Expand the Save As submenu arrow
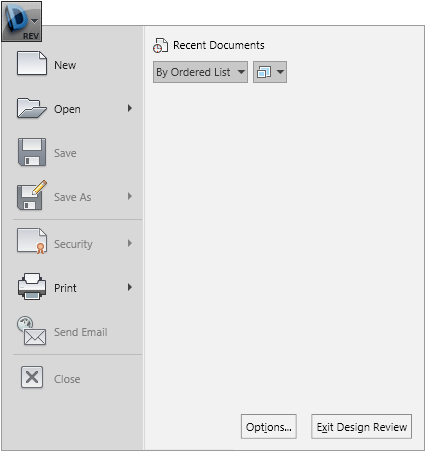 (130, 196)
